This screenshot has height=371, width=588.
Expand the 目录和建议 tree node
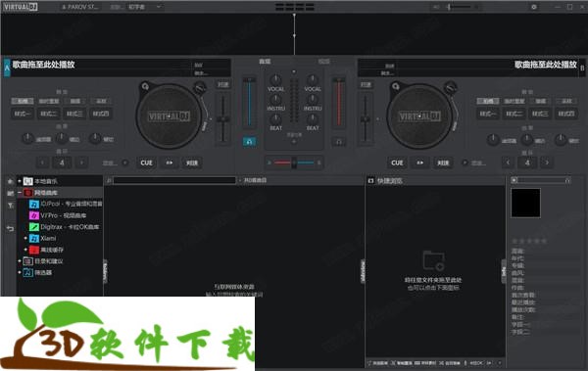click(20, 260)
